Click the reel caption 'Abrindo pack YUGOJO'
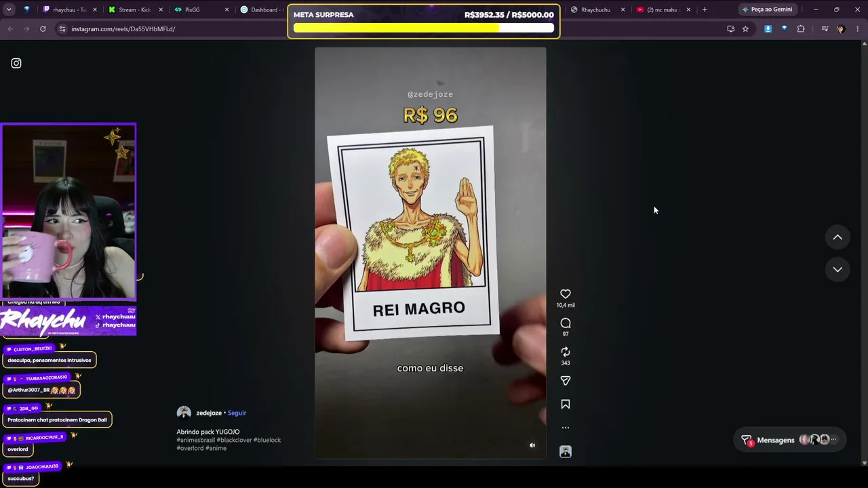The image size is (868, 488). pos(208,432)
